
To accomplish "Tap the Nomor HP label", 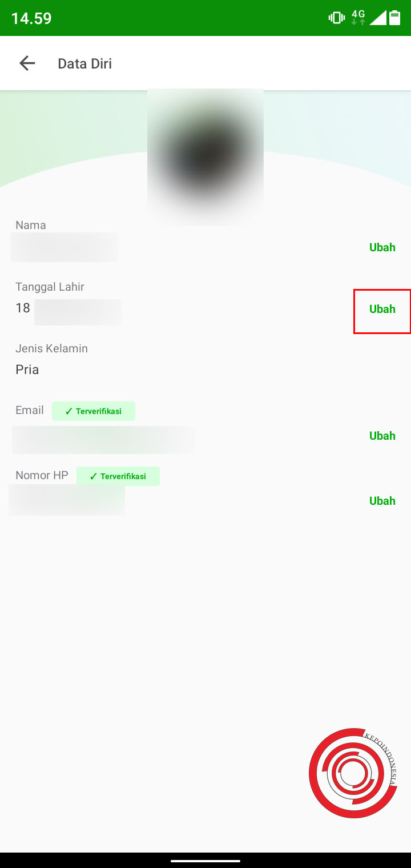I will click(x=42, y=475).
